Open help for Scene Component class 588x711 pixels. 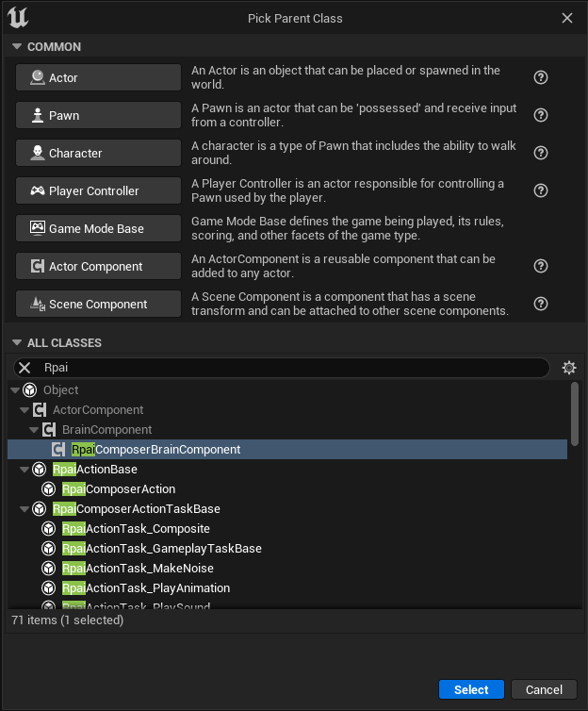coord(541,304)
